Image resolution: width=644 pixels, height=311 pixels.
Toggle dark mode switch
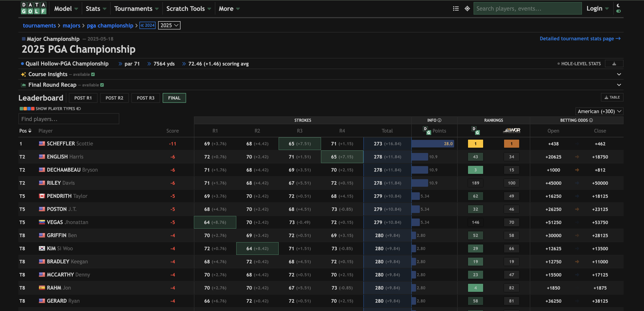(x=618, y=11)
